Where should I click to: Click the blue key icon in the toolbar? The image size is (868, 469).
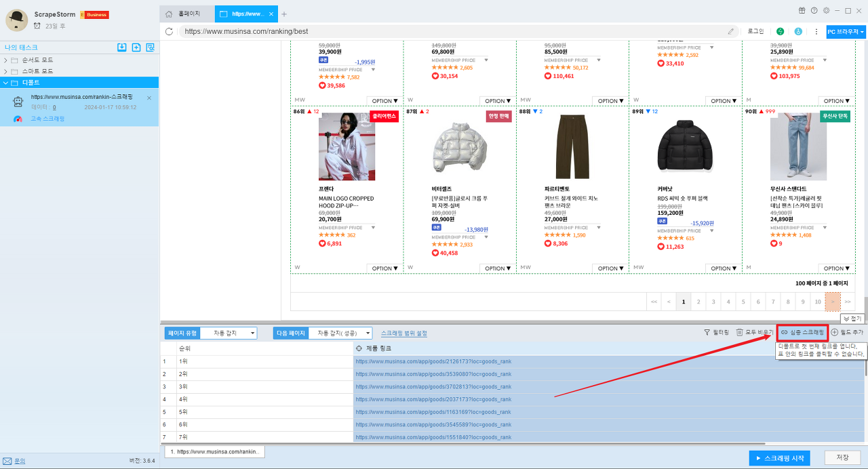798,31
